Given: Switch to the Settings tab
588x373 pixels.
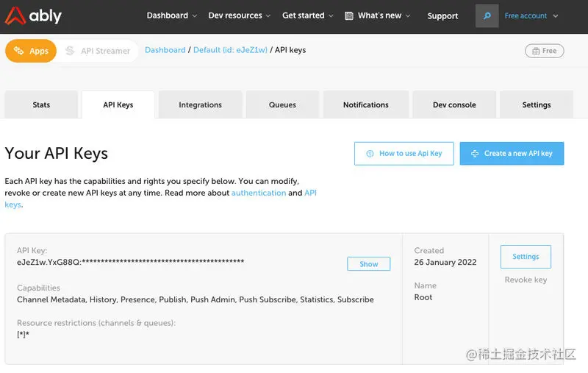Looking at the screenshot, I should (537, 104).
